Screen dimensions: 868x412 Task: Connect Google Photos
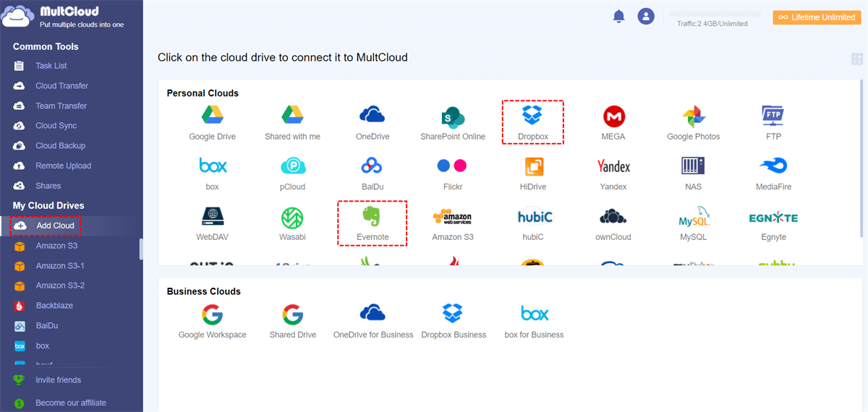[694, 122]
